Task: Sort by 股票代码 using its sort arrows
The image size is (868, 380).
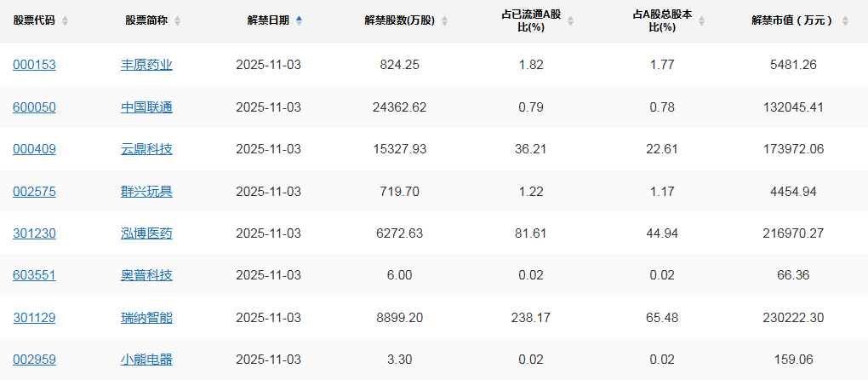Action: (x=66, y=20)
